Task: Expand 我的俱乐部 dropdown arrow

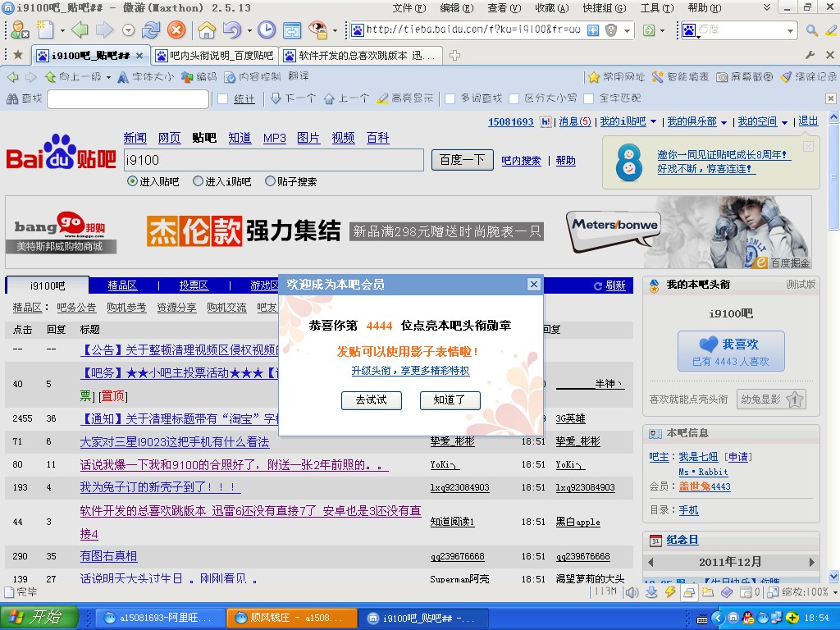Action: pyautogui.click(x=724, y=122)
